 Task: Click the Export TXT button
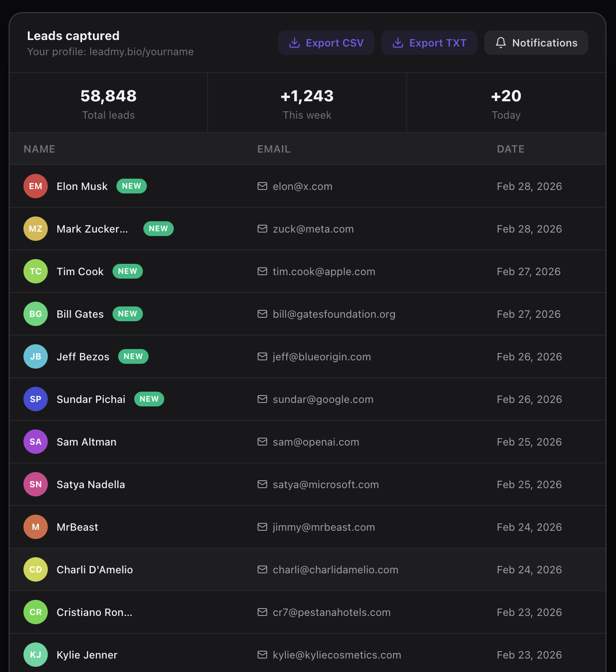[429, 43]
